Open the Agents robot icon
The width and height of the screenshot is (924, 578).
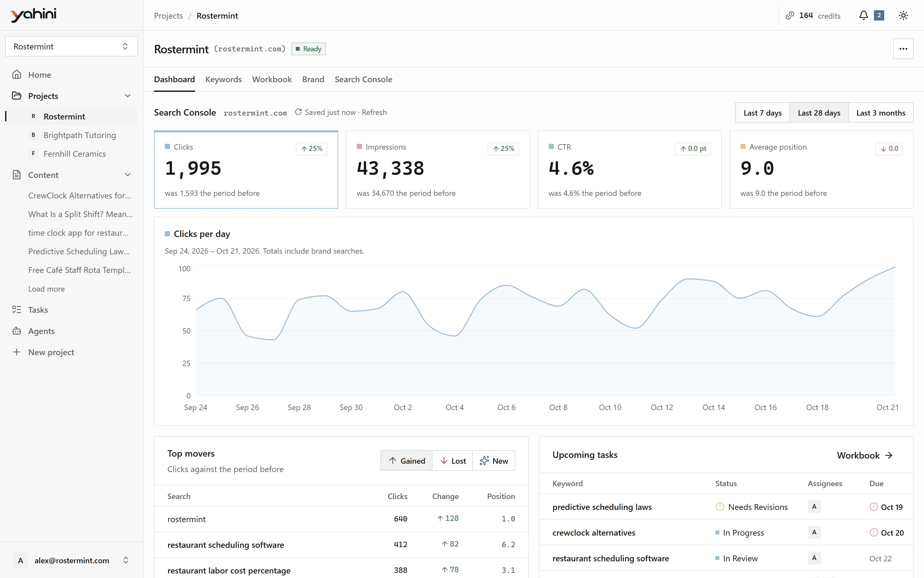tap(16, 331)
